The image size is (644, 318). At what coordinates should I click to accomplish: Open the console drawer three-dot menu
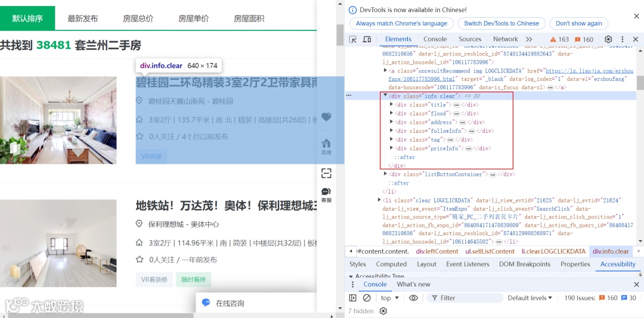click(x=352, y=284)
